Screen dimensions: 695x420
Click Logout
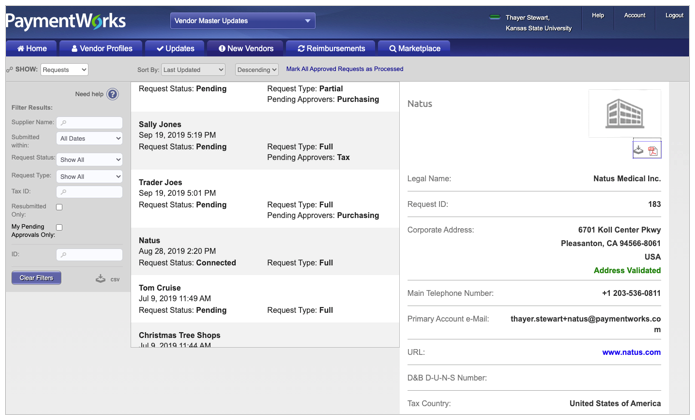(x=674, y=16)
